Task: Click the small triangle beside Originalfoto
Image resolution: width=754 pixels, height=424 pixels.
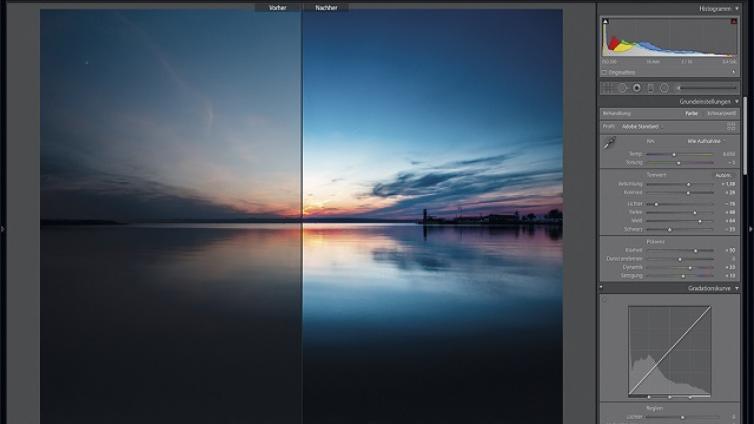Action: click(733, 73)
